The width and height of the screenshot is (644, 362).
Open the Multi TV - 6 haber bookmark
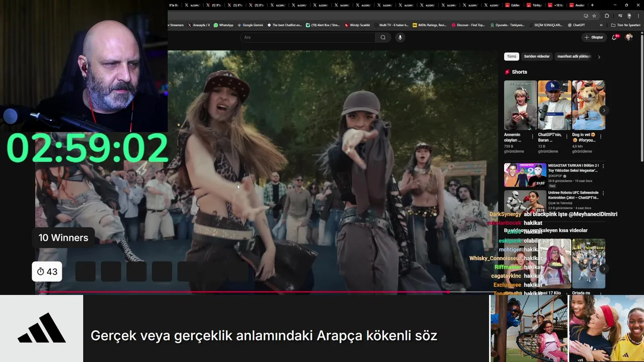click(x=391, y=25)
